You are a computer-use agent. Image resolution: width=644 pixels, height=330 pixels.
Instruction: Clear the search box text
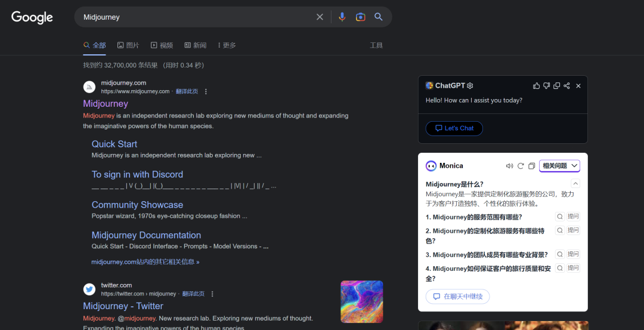click(320, 17)
